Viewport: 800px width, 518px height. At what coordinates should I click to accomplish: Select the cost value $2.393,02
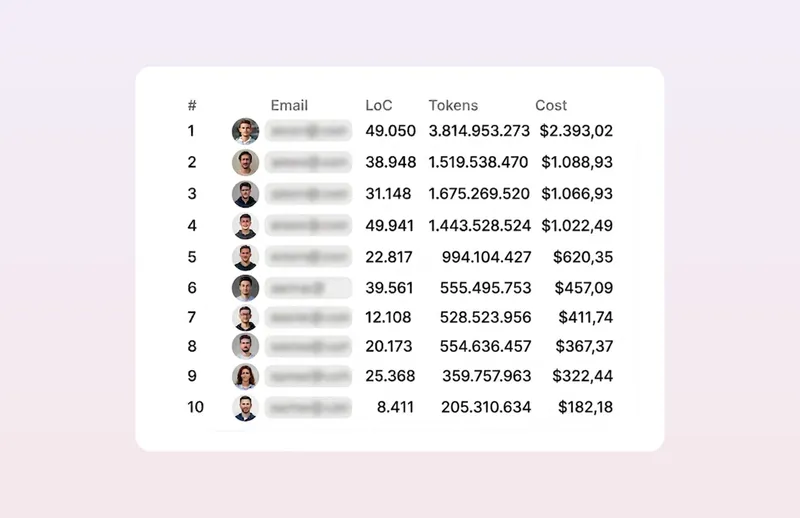pos(576,131)
